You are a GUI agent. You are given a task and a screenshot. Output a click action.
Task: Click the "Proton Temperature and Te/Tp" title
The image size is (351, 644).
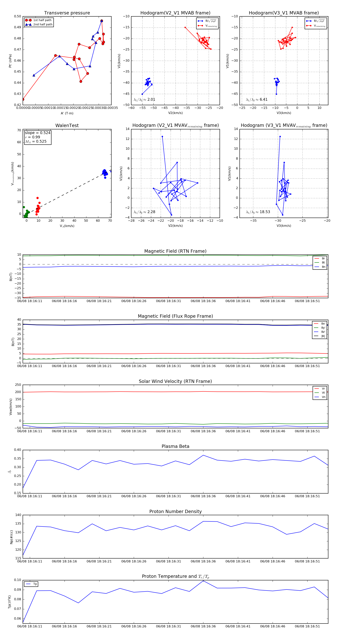point(175,576)
